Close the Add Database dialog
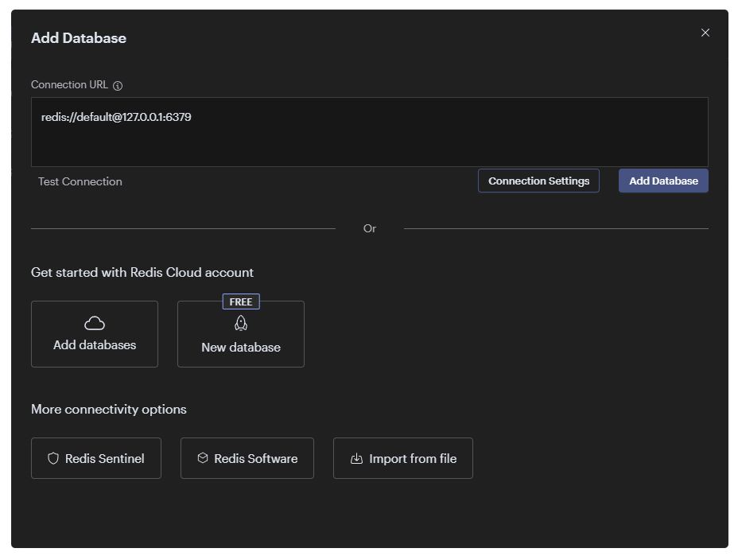738x560 pixels. click(705, 33)
